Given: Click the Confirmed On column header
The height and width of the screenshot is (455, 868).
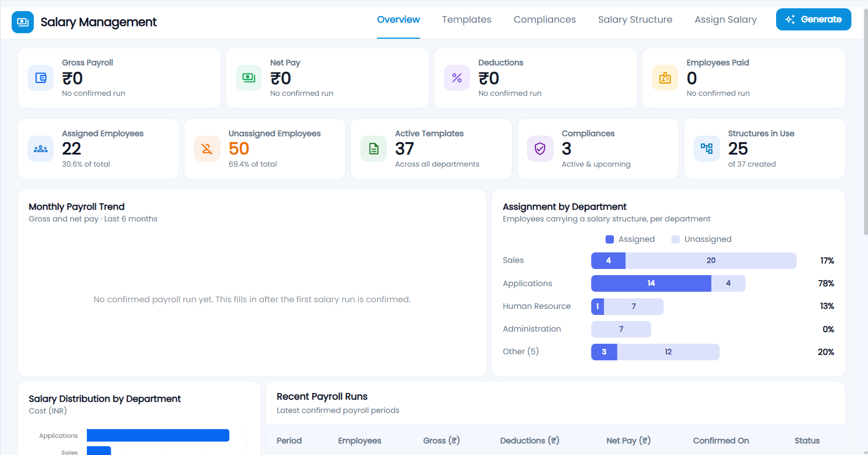Looking at the screenshot, I should (x=721, y=441).
